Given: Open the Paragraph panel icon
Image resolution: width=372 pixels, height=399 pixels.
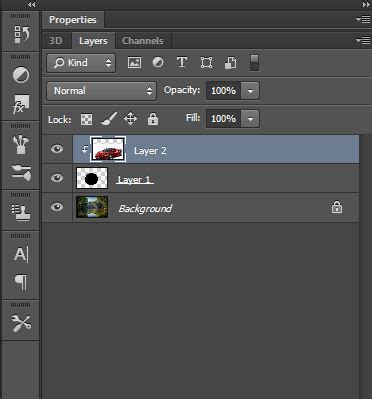Looking at the screenshot, I should pyautogui.click(x=21, y=282).
